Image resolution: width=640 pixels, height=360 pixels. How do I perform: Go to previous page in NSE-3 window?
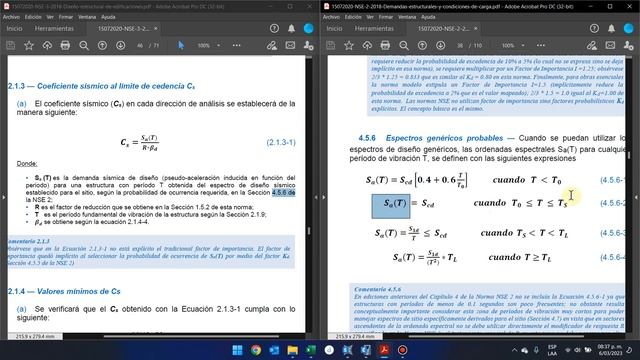coord(102,45)
